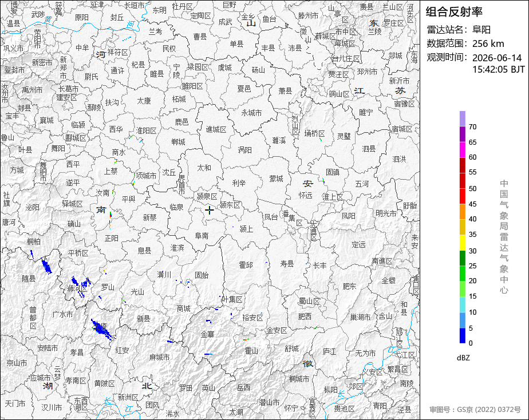Image resolution: width=529 pixels, height=420 pixels.
Task: Click the observation date 2026-06-14
Action: pyautogui.click(x=496, y=58)
